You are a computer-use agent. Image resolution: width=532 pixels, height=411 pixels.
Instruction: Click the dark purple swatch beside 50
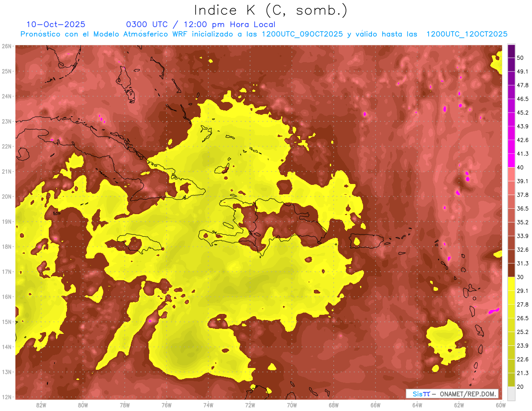(512, 51)
